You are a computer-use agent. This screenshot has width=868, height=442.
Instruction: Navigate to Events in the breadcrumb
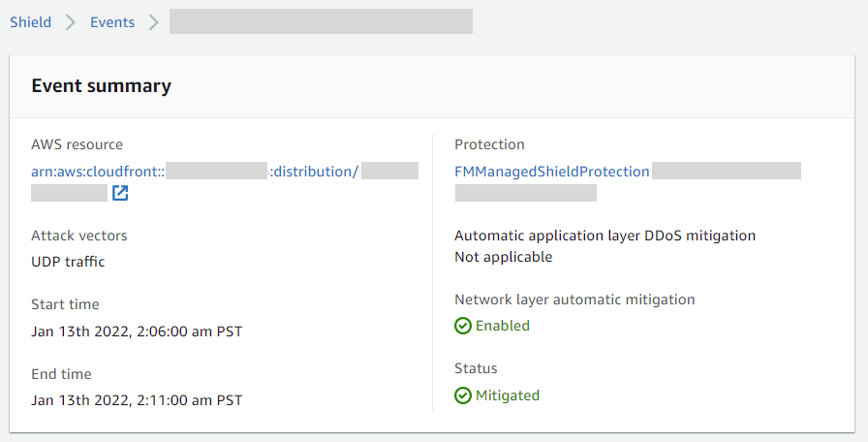(112, 22)
